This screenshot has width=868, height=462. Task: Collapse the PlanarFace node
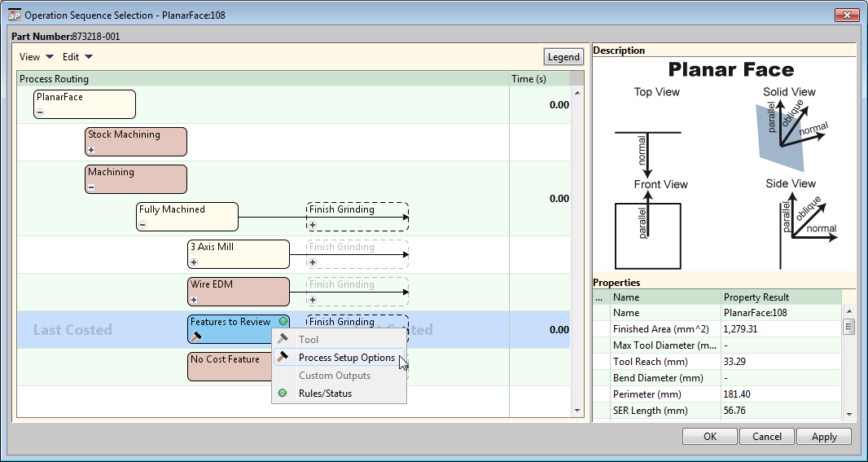pyautogui.click(x=40, y=112)
